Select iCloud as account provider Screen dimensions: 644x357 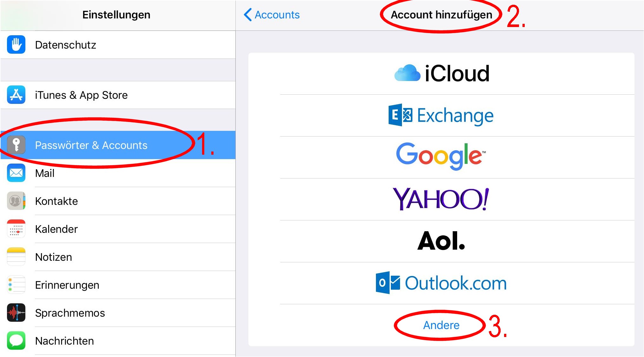coord(441,73)
